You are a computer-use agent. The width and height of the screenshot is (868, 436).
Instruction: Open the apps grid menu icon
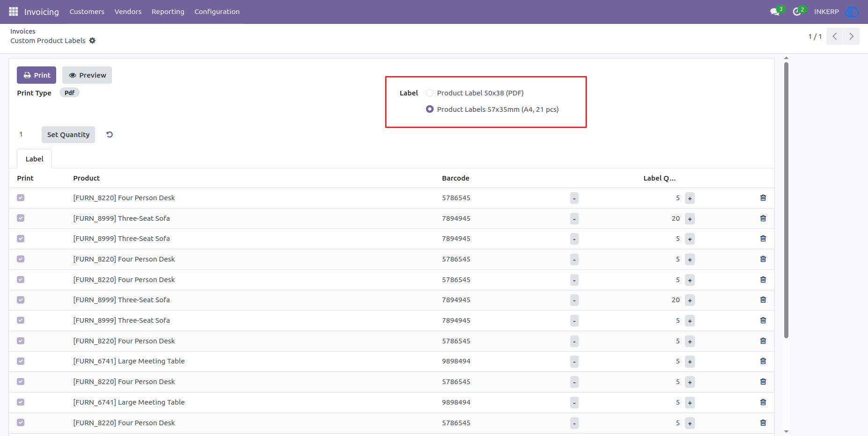click(14, 12)
